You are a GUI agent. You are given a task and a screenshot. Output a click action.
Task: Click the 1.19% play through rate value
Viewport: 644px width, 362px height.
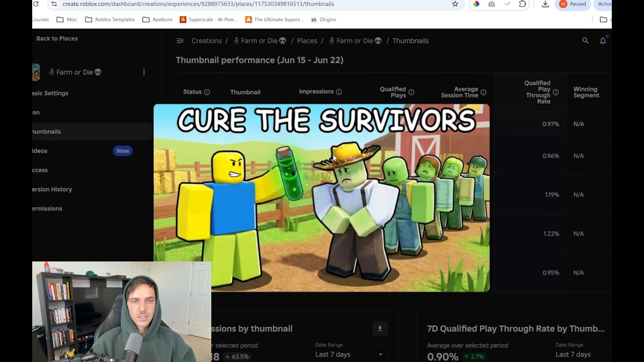point(552,195)
